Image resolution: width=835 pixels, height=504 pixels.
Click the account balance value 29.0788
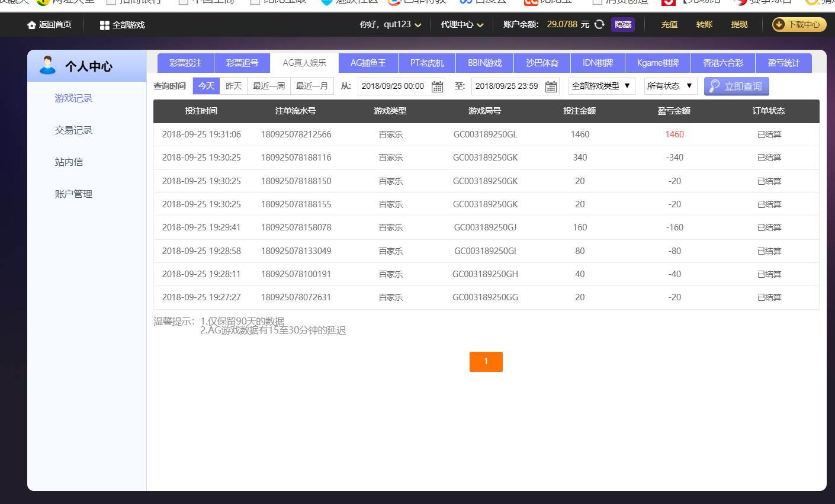(562, 24)
